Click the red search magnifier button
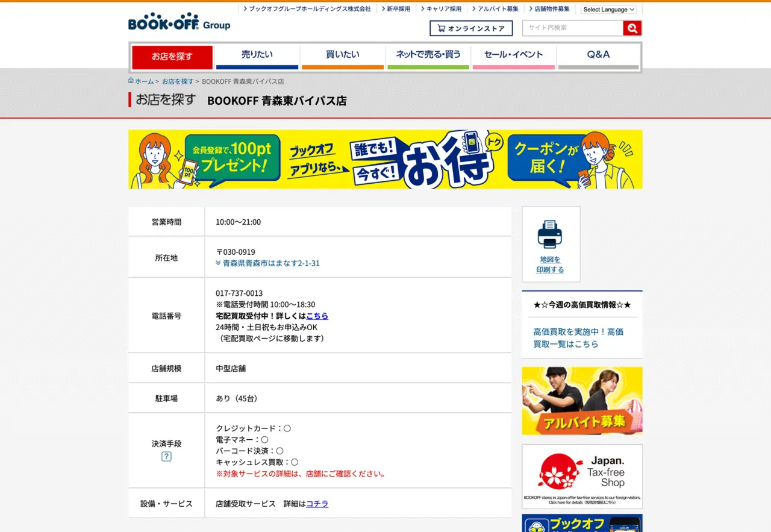The image size is (771, 532). coord(632,28)
